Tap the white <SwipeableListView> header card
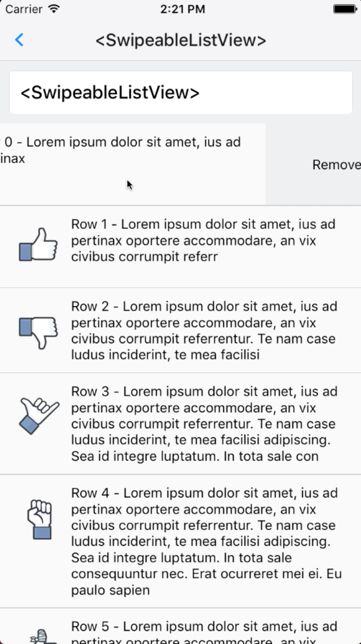Viewport: 361px width, 644px height. click(x=180, y=92)
